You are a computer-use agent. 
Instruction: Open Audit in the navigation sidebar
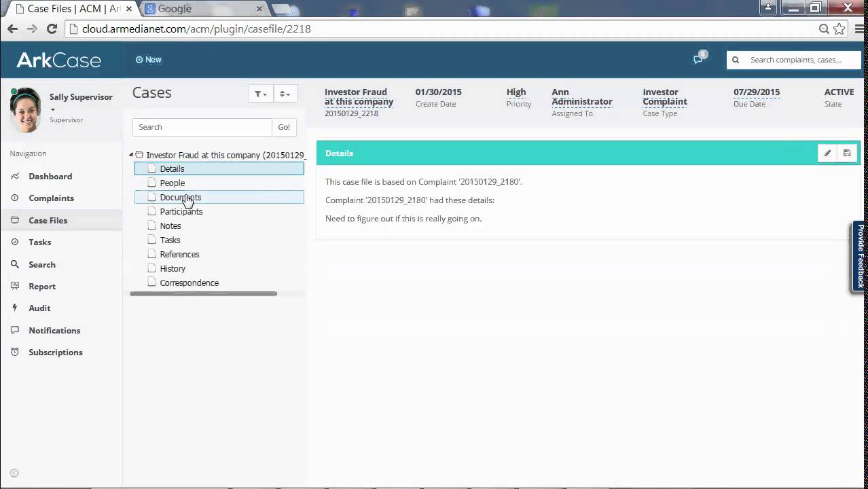pyautogui.click(x=39, y=308)
